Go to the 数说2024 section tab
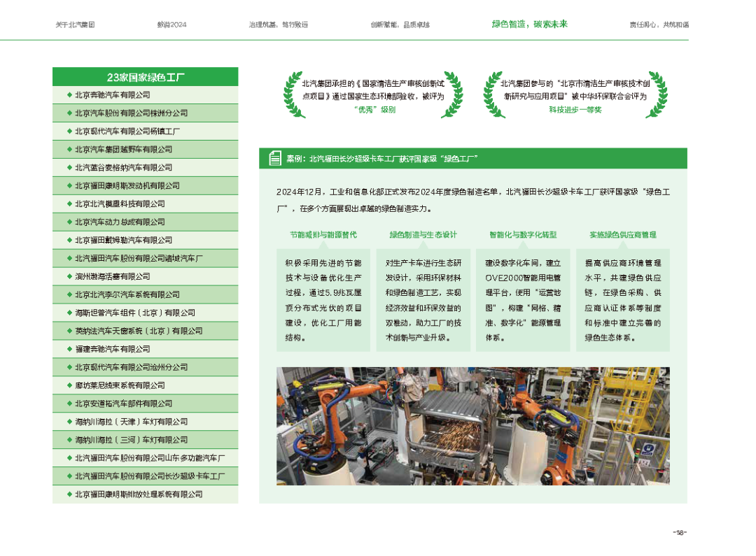Screen dimensions: 756x556 coord(171,24)
